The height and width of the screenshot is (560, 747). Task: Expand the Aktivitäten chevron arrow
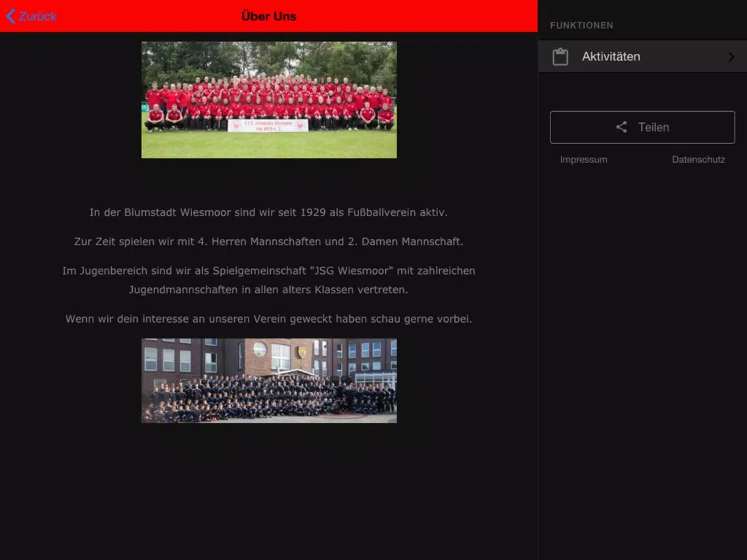[x=731, y=57]
